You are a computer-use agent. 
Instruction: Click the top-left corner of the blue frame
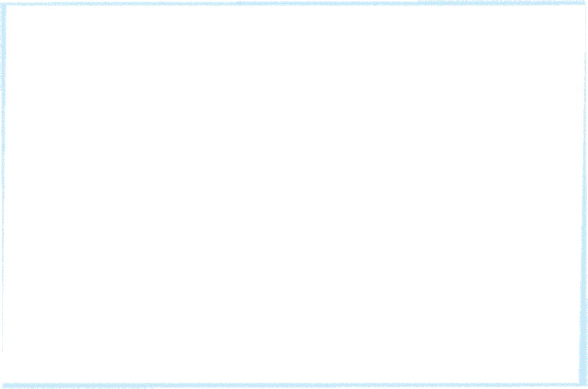[3, 4]
